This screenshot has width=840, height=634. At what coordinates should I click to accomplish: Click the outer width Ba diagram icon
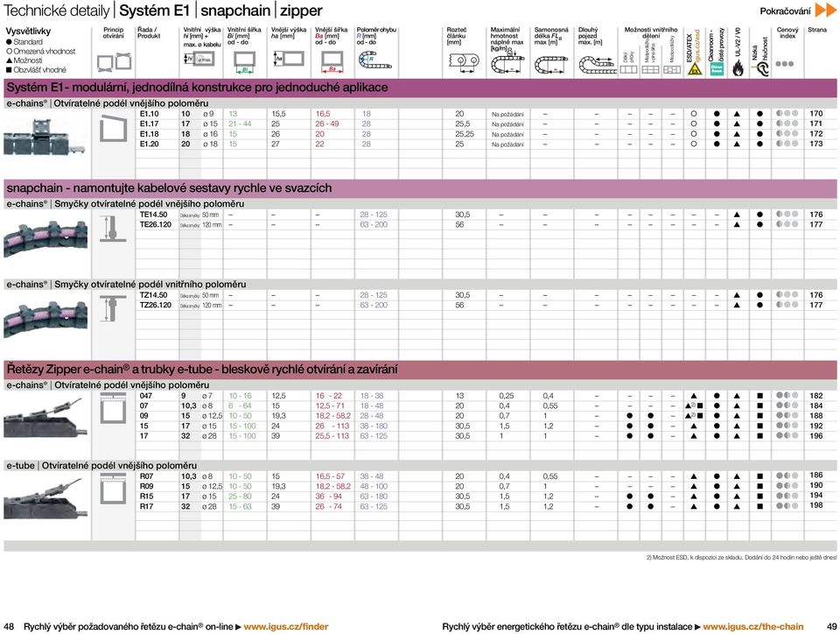pyautogui.click(x=332, y=61)
